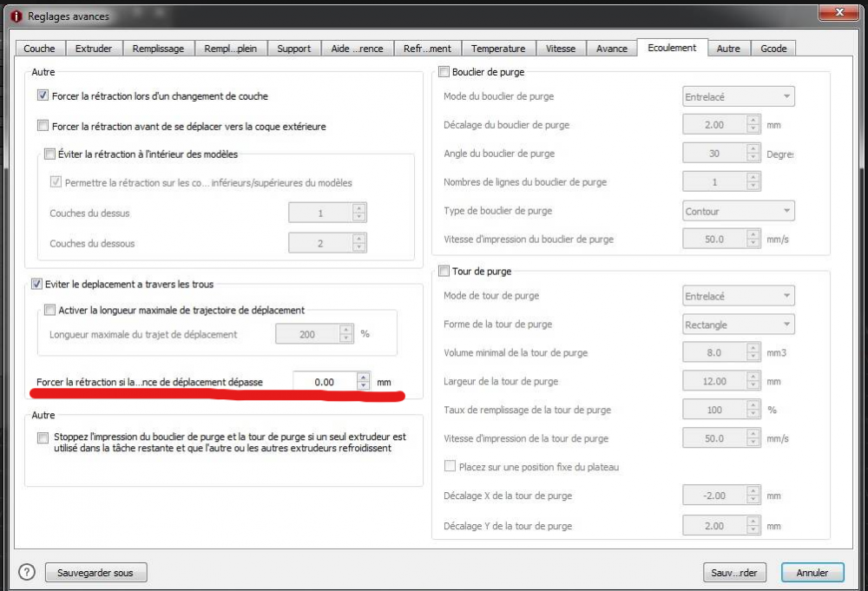Select the Aide ...rence tab
This screenshot has width=868, height=591.
pos(357,48)
